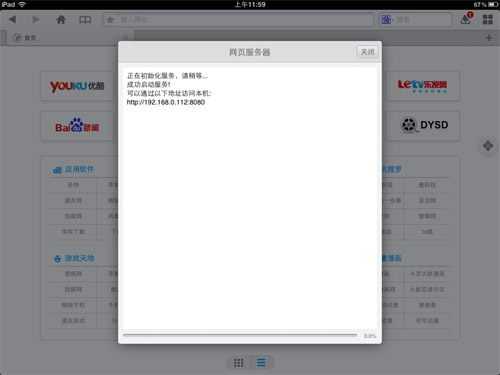Click the 网页服务器 dialog title
Viewport: 500px width, 375px height.
[250, 52]
